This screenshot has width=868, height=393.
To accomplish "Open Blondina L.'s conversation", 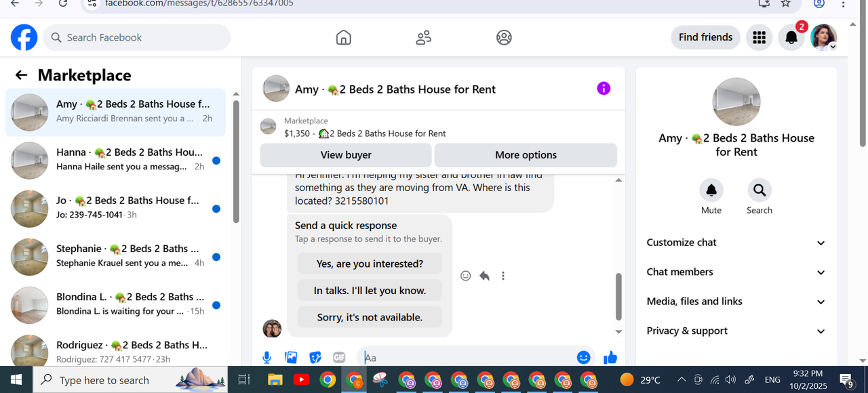I will 116,305.
